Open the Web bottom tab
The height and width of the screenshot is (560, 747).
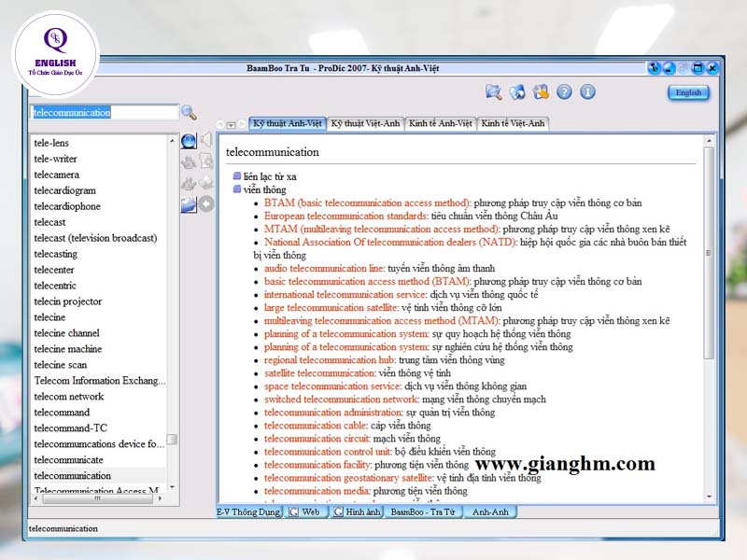point(308,511)
